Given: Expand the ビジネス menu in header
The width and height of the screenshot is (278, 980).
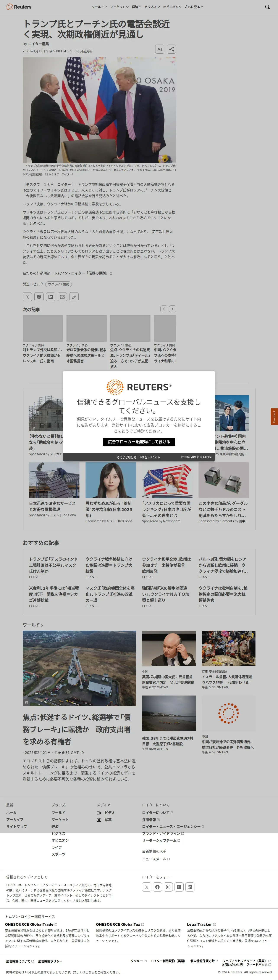Looking at the screenshot, I should pyautogui.click(x=152, y=7).
